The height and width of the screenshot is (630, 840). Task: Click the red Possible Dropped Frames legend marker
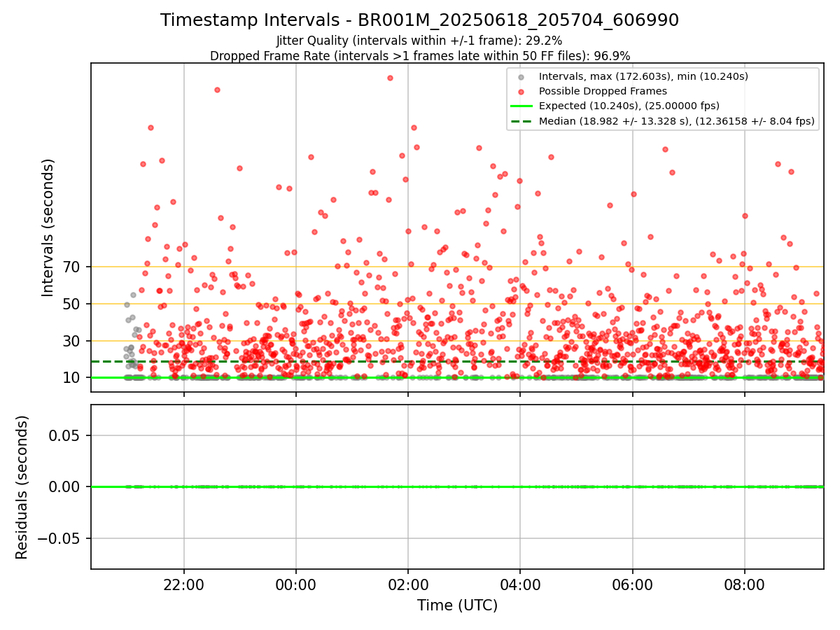tap(521, 91)
